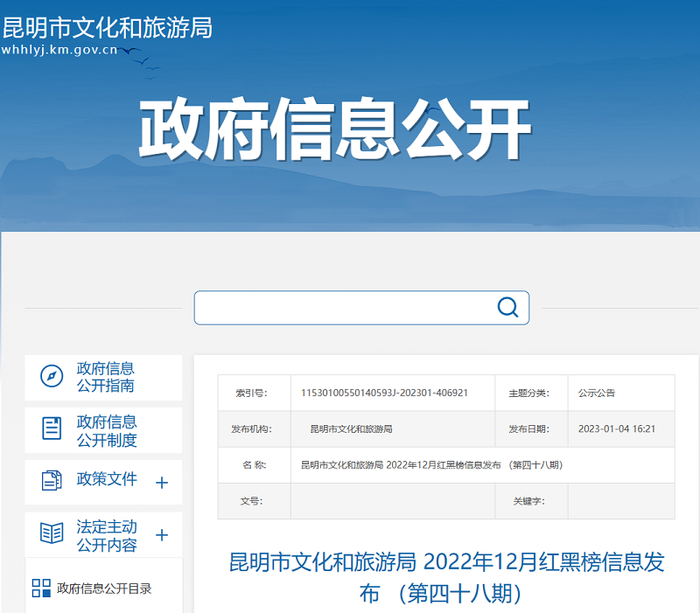The width and height of the screenshot is (700, 613).
Task: Open 政府信息公开目录 section
Action: 104,589
